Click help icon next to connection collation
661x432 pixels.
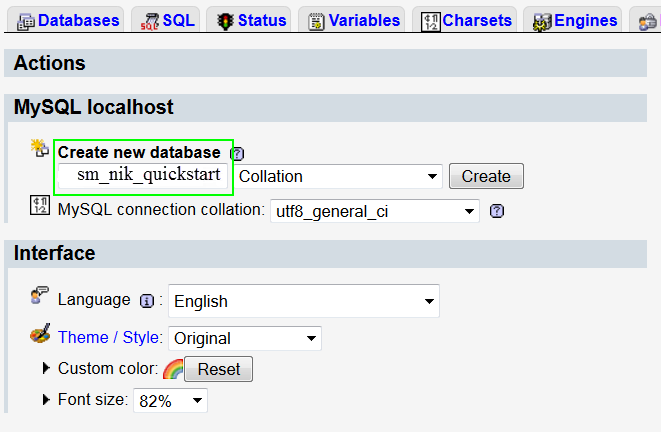click(497, 211)
